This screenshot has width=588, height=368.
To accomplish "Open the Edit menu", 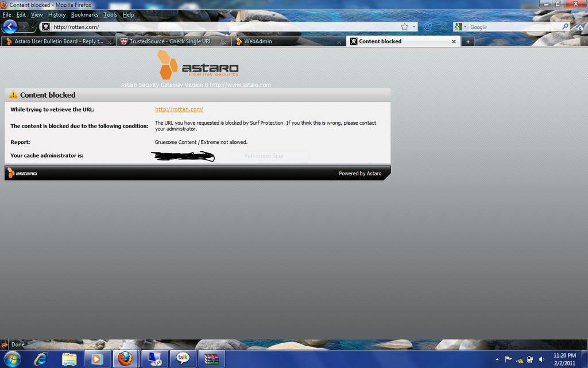I will click(x=21, y=14).
